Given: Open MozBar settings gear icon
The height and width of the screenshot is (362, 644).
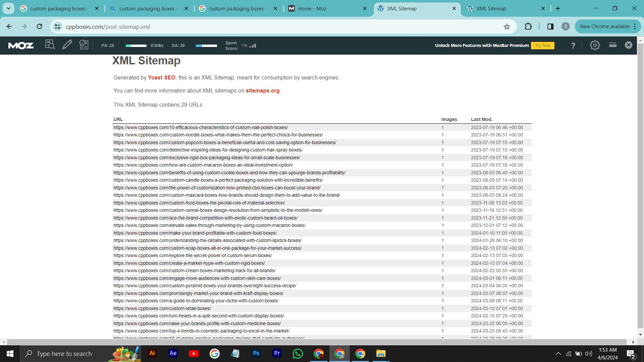Looking at the screenshot, I should [x=595, y=45].
